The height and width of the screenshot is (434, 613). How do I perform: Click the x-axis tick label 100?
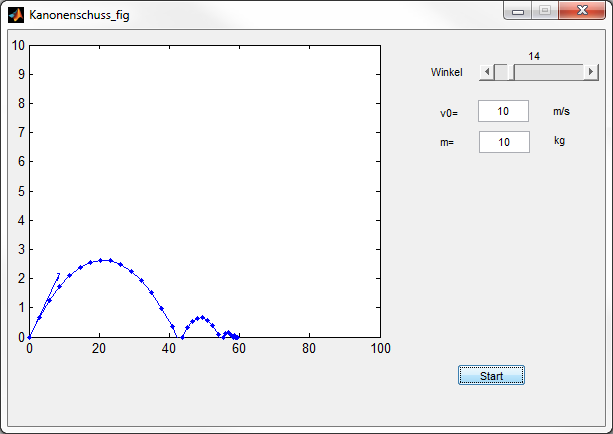pos(380,348)
